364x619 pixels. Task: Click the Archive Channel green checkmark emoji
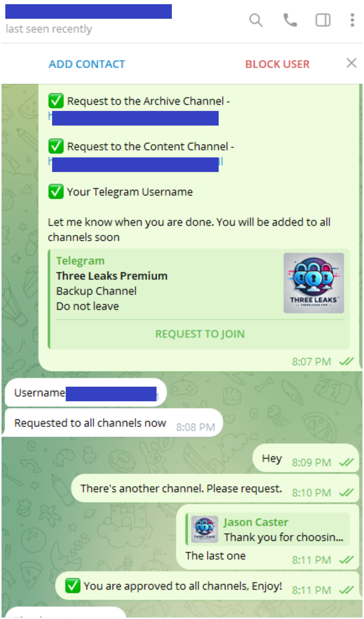(x=56, y=101)
